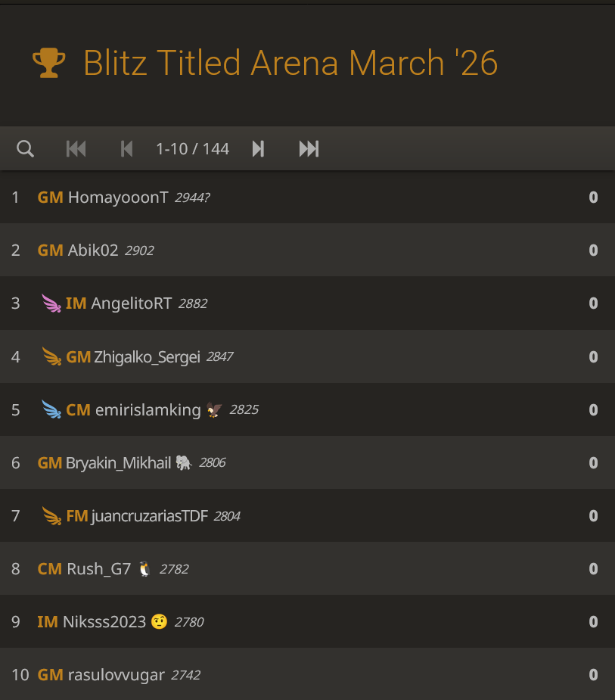The image size is (615, 700).
Task: Select player Rush_G7 in standings
Action: 99,569
